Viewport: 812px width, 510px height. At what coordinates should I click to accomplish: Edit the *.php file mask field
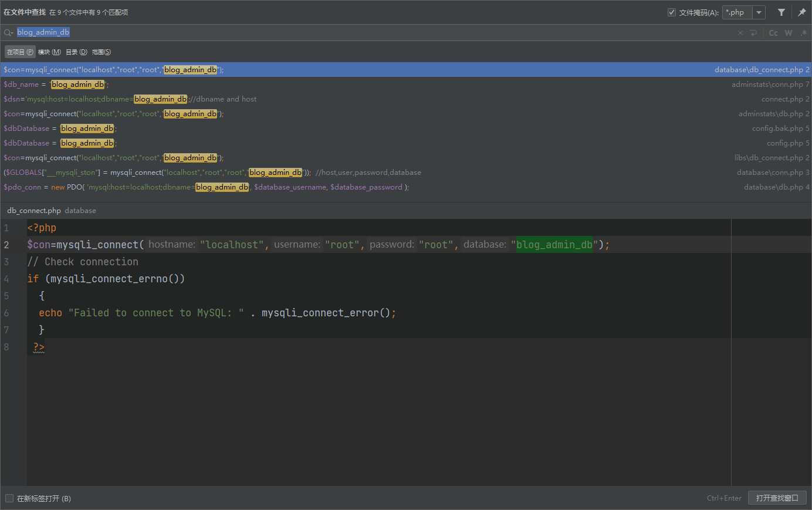(737, 12)
